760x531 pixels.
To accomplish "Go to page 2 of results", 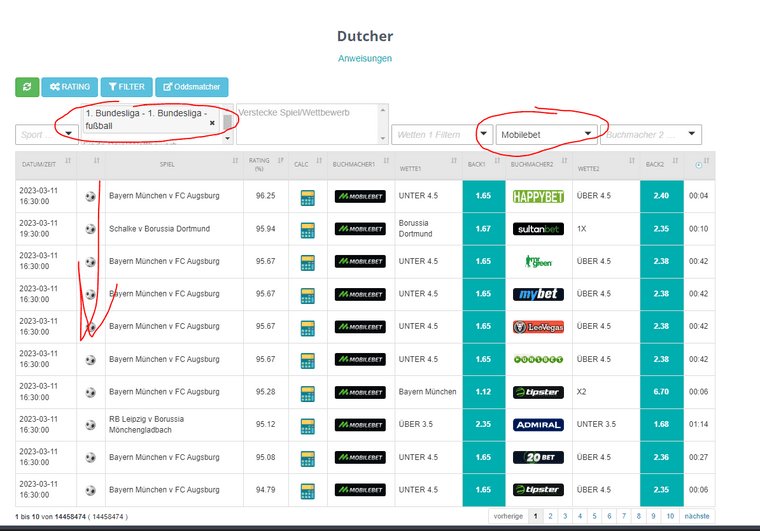I will [x=550, y=516].
